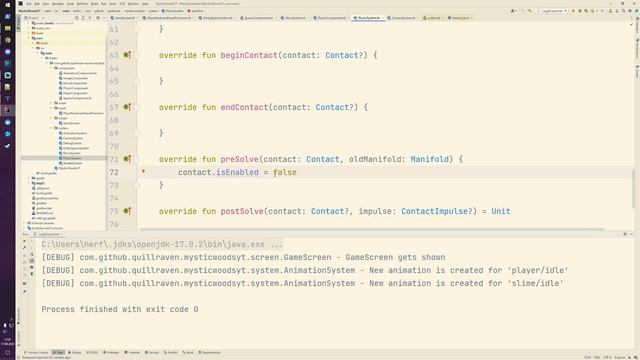Click the Build project hammer icon

(x=530, y=11)
